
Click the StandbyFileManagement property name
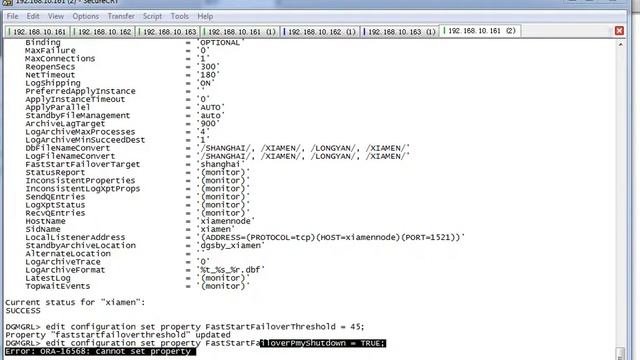(x=78, y=115)
